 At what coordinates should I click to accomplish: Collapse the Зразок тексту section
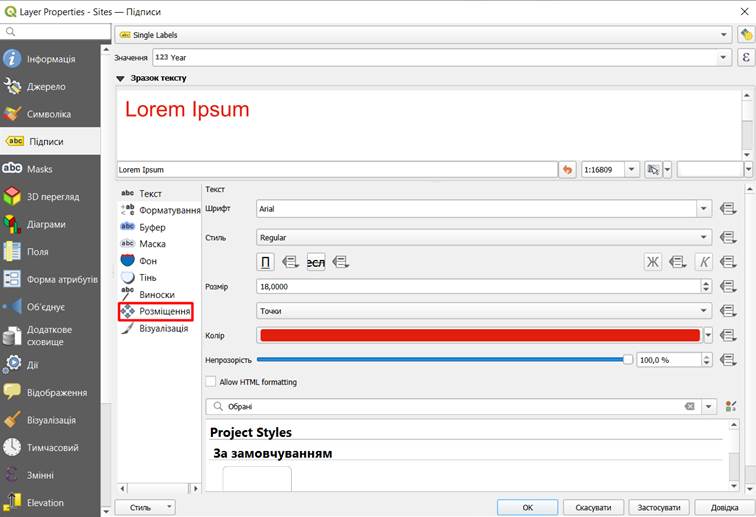point(121,78)
